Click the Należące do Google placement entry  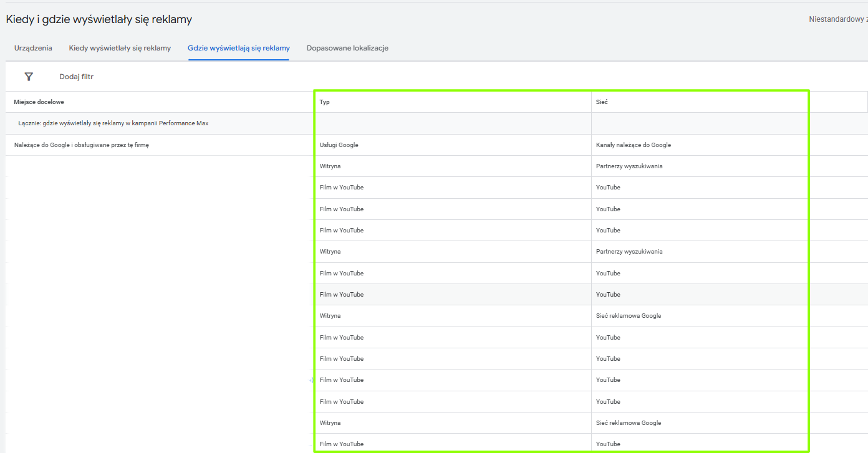(81, 145)
